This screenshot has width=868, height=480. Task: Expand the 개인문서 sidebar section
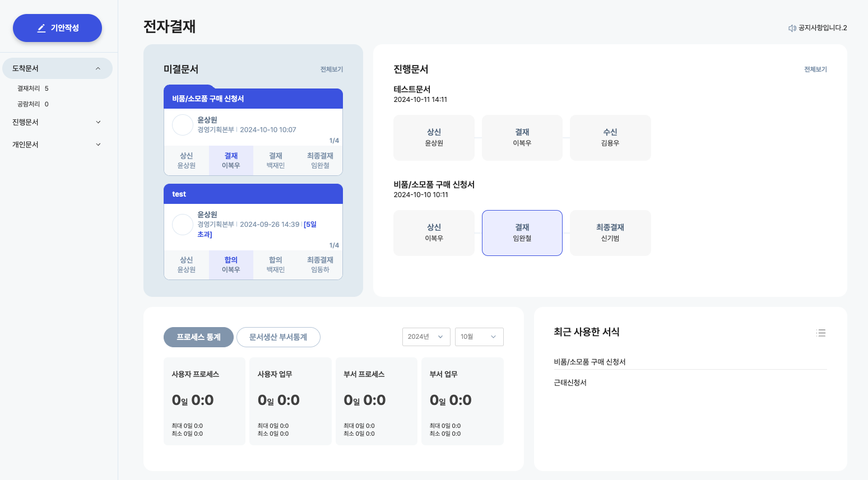[98, 145]
